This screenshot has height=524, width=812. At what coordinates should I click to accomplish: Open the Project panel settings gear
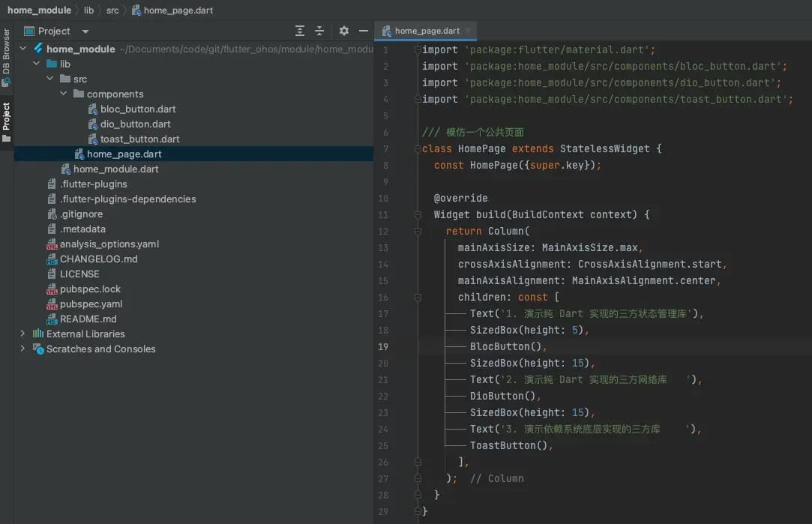344,31
